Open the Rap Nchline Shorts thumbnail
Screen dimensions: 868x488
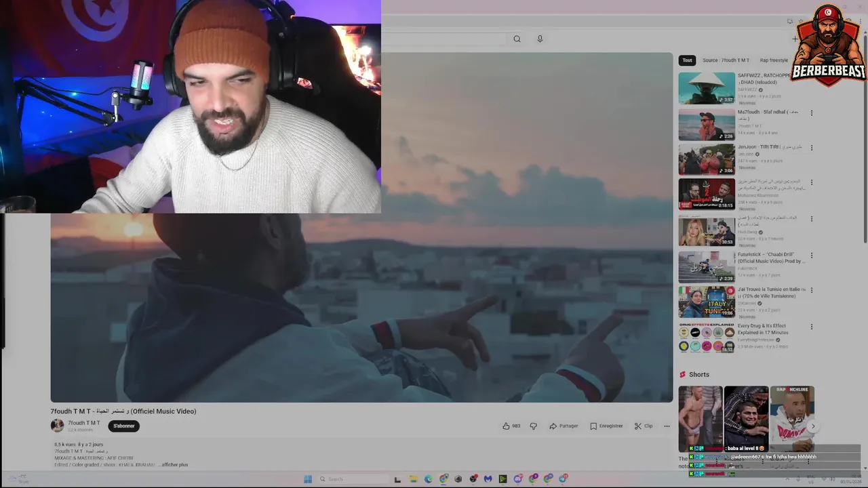[x=792, y=419]
